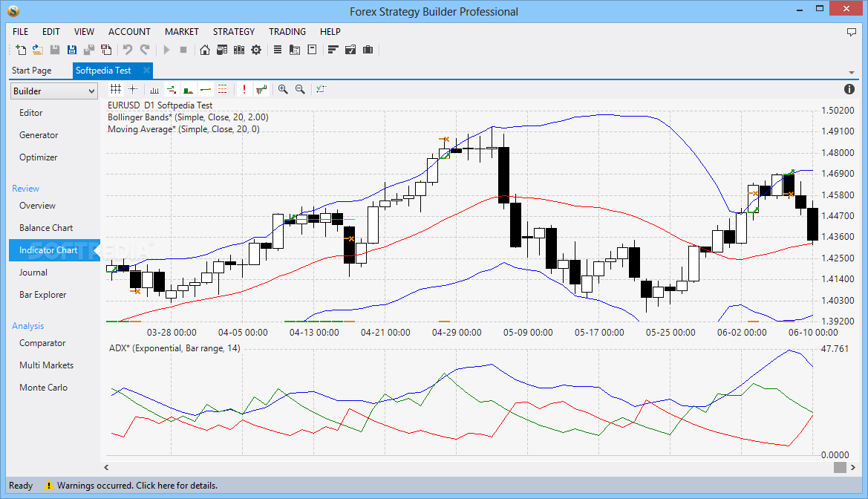Toggle the green and orange position bars icon
Screen dimensions: 868x499
[189, 89]
